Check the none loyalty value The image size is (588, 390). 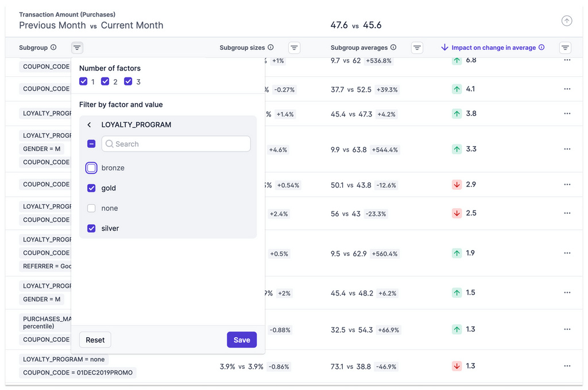(91, 208)
